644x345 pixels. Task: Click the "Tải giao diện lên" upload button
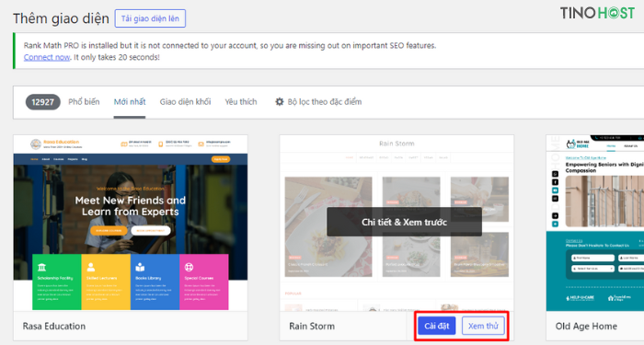click(x=150, y=18)
